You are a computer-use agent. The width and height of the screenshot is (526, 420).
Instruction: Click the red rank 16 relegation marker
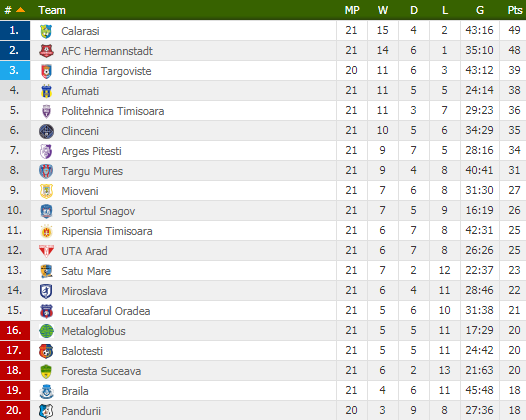click(15, 330)
